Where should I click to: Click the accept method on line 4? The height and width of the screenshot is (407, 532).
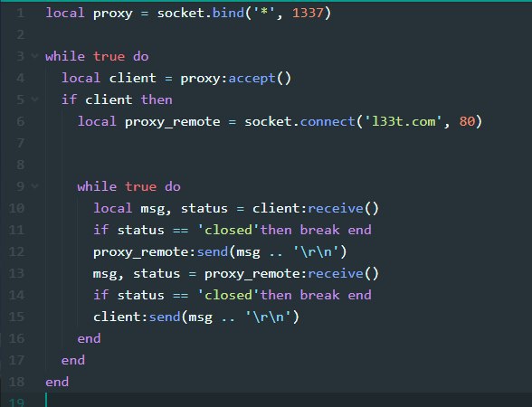[252, 78]
